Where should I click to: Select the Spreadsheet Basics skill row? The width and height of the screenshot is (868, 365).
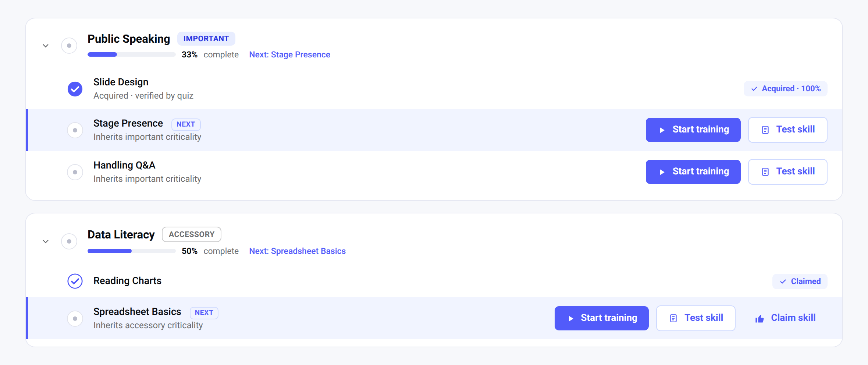[434, 318]
